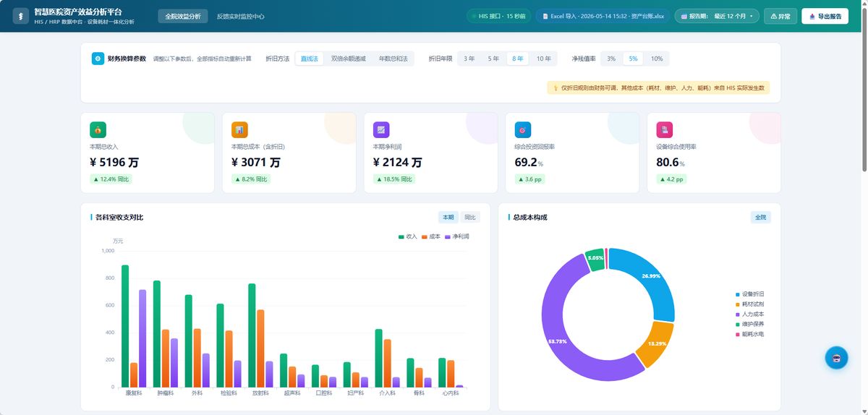Switch chart to 本期 view
Screen dimensions: 868x415
pos(448,217)
